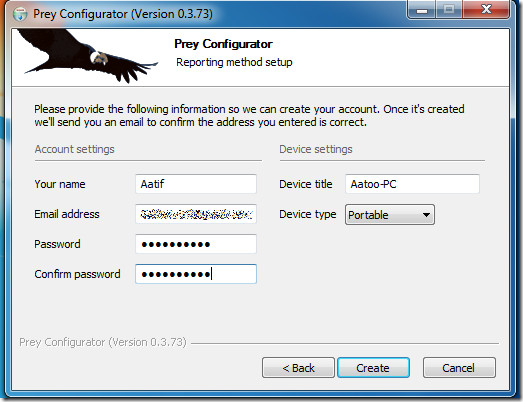Click the 'Password' label
The width and height of the screenshot is (523, 402).
pyautogui.click(x=57, y=244)
